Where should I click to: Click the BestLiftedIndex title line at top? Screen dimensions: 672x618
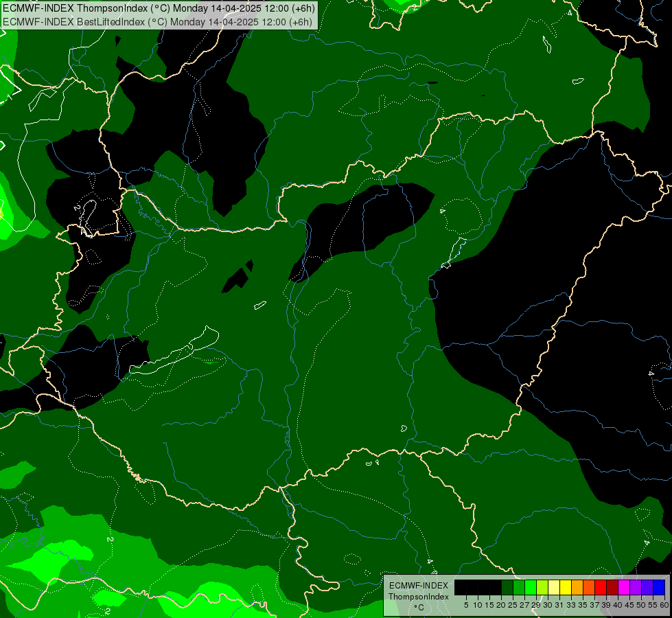click(x=157, y=22)
